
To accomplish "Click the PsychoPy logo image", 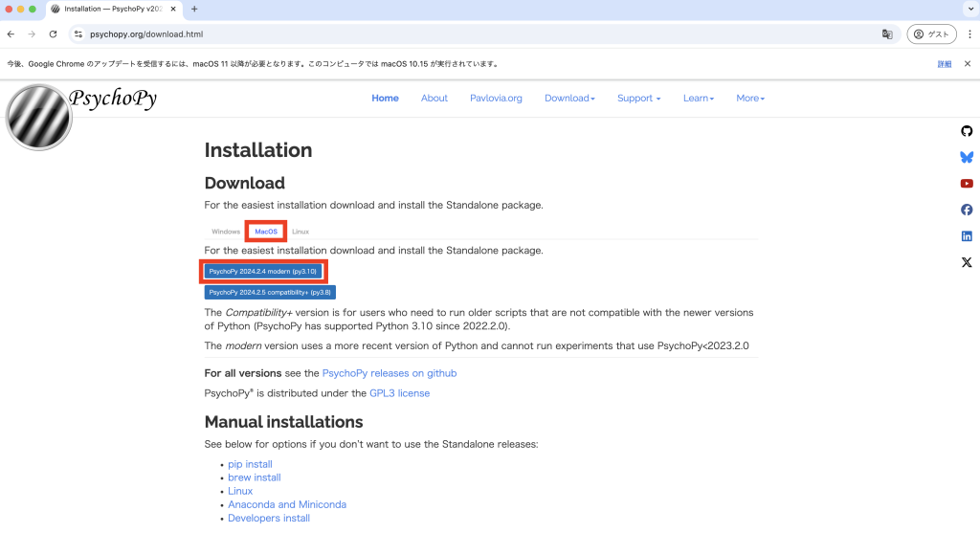I will [x=38, y=117].
